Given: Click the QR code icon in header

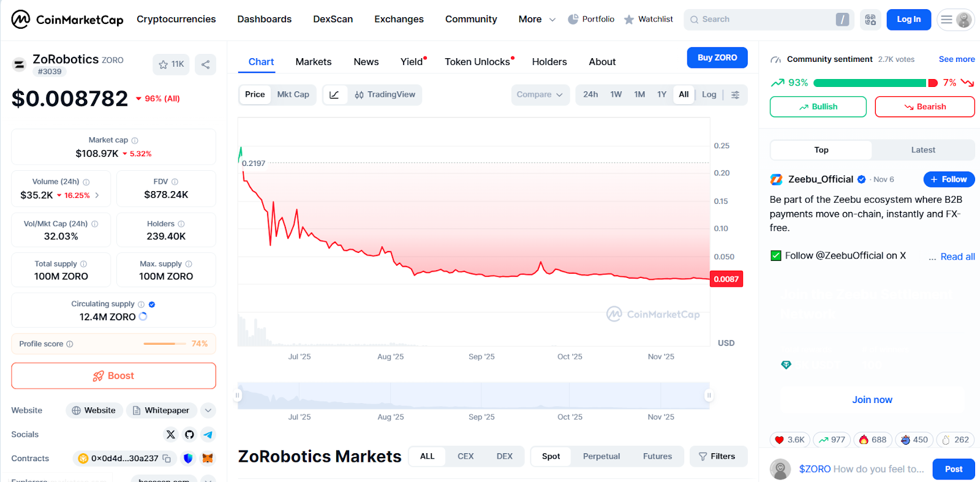Looking at the screenshot, I should 870,20.
